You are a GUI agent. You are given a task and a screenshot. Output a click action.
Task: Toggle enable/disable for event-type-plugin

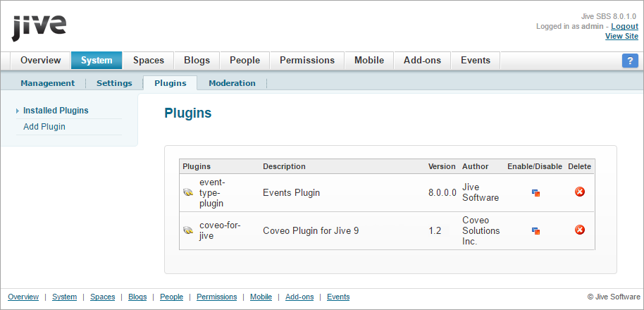(x=535, y=192)
